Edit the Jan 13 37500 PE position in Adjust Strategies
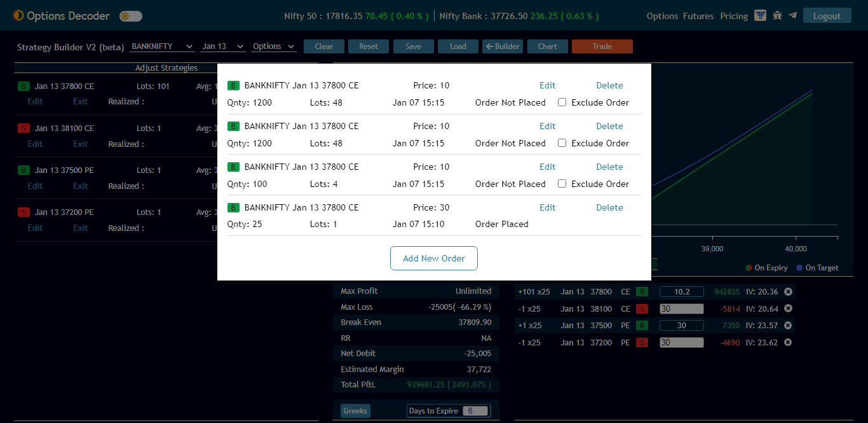Screen dimensions: 868x423 tap(35, 186)
